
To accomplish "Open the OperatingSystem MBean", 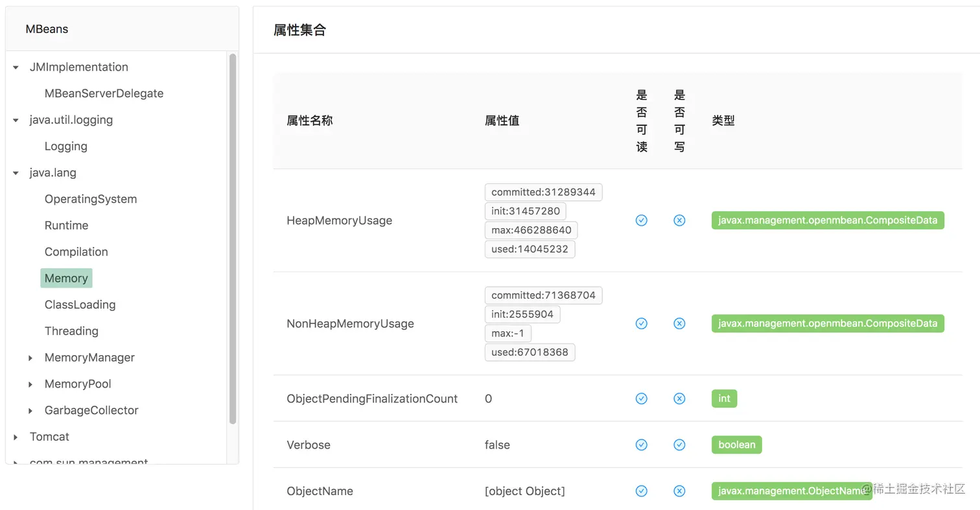I will click(x=91, y=199).
